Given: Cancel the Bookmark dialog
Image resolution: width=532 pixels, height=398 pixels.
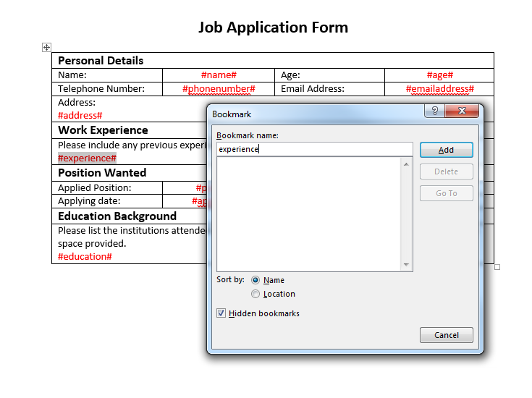Looking at the screenshot, I should (446, 335).
